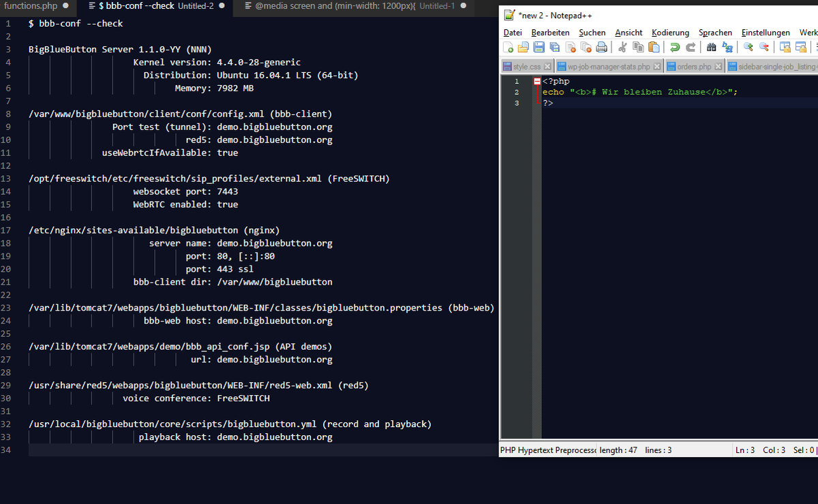The image size is (818, 504).
Task: Click "voice conference: FreeSWITCH" line
Action: (x=196, y=398)
